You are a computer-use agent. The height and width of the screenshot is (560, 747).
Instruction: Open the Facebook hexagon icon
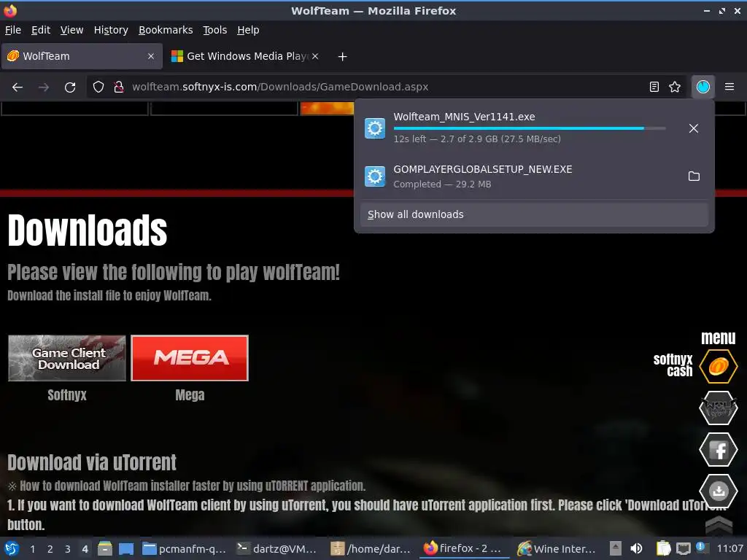pyautogui.click(x=719, y=449)
